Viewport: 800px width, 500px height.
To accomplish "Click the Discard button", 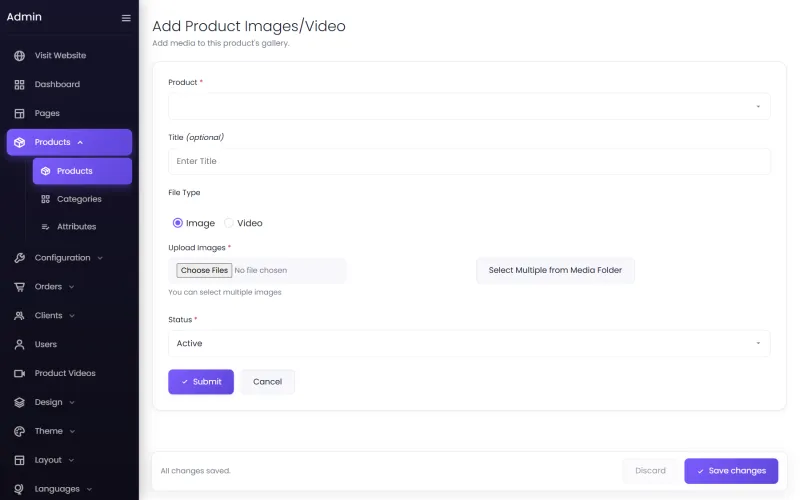I will [x=650, y=471].
